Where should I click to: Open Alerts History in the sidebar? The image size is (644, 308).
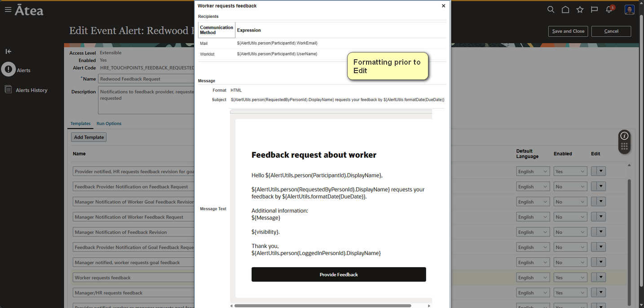31,90
